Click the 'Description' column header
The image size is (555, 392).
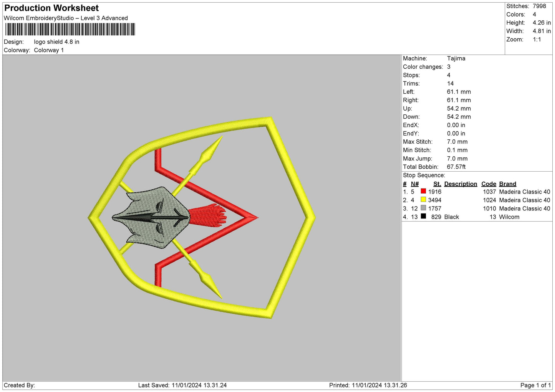[461, 184]
